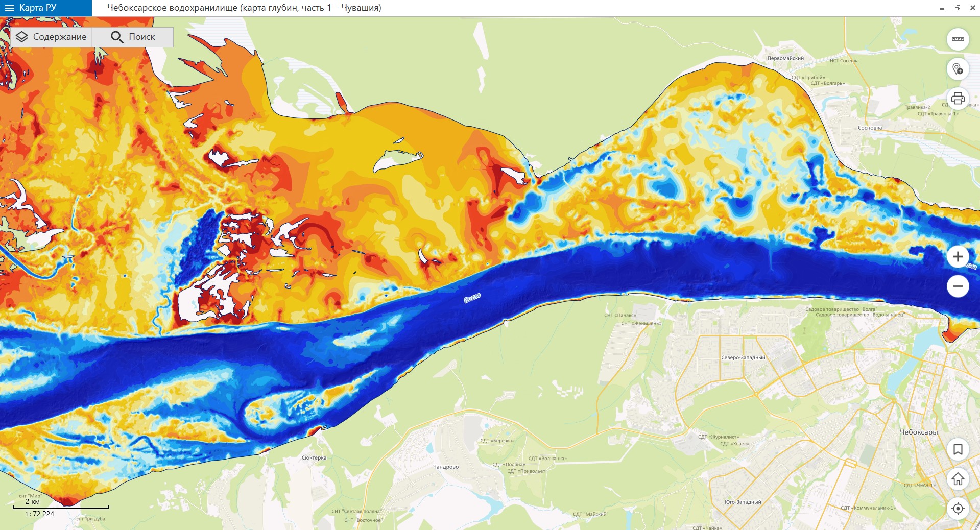Image resolution: width=980 pixels, height=530 pixels.
Task: Open the Карта РУ hamburger menu
Action: tap(10, 8)
